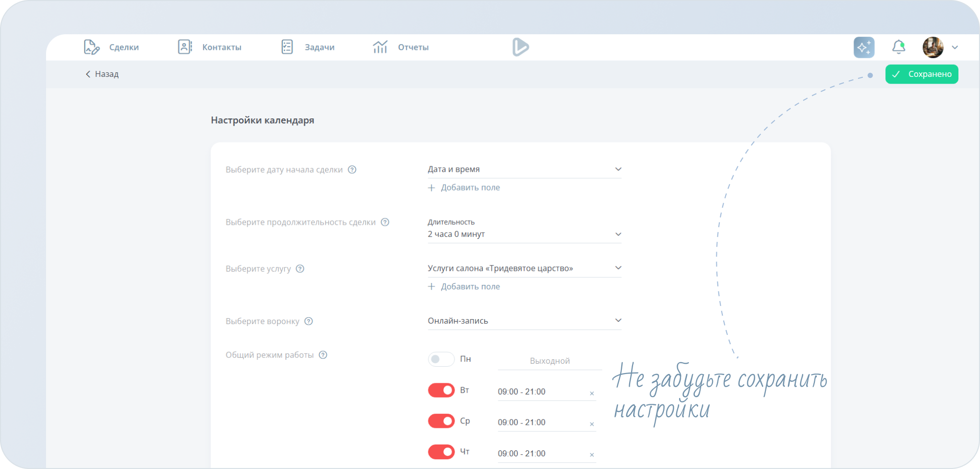This screenshot has height=469, width=980.
Task: Click the green 'Сохранено' button
Action: click(921, 74)
